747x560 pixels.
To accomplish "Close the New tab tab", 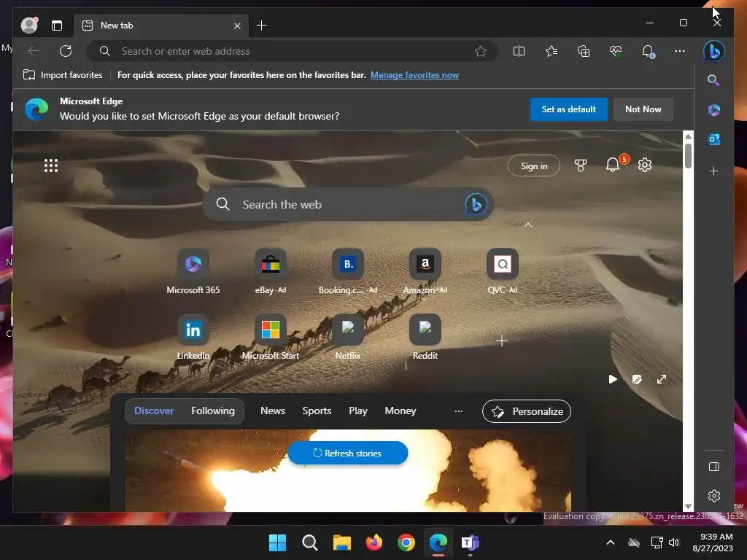I will pos(237,26).
